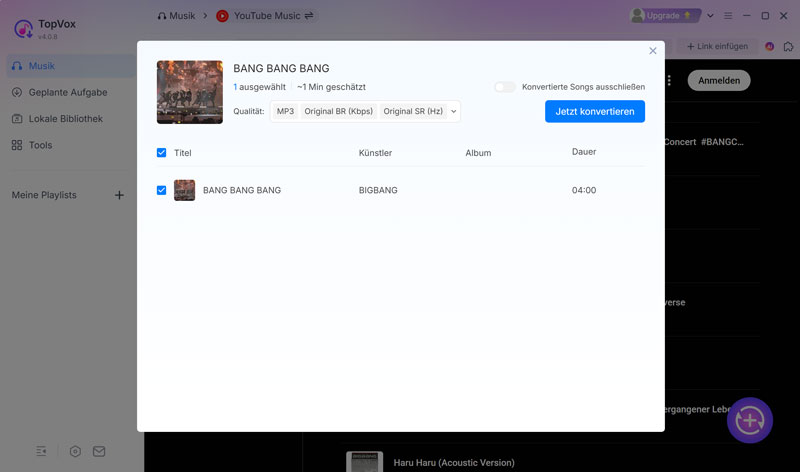This screenshot has width=800, height=472.
Task: Minimize the TopVox window
Action: point(746,16)
